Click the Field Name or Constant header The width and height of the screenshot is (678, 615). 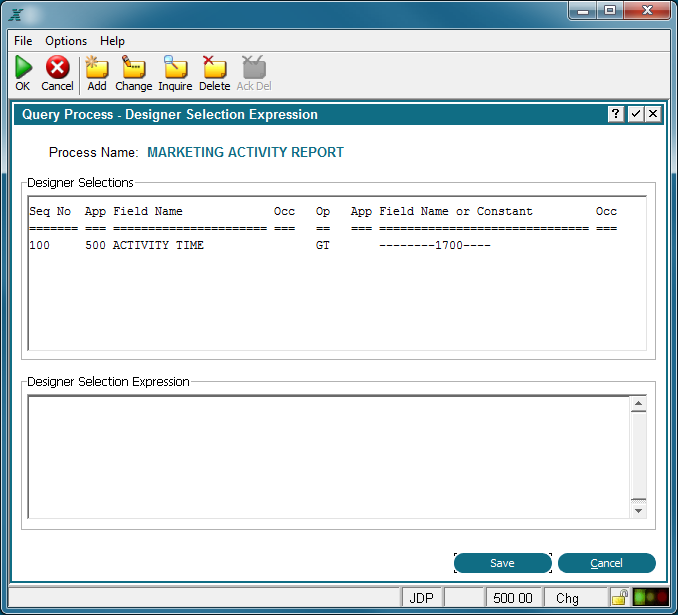pos(456,211)
